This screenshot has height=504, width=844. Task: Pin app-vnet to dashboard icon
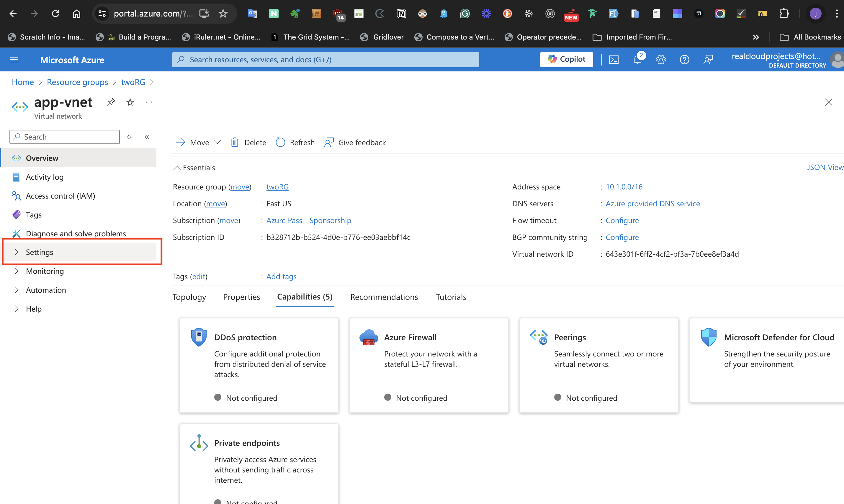tap(111, 102)
